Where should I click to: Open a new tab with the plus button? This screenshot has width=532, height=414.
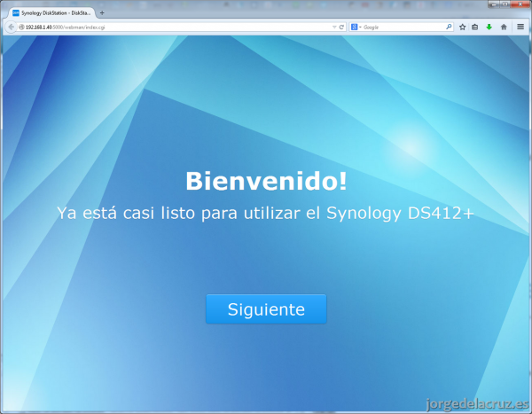pyautogui.click(x=102, y=13)
